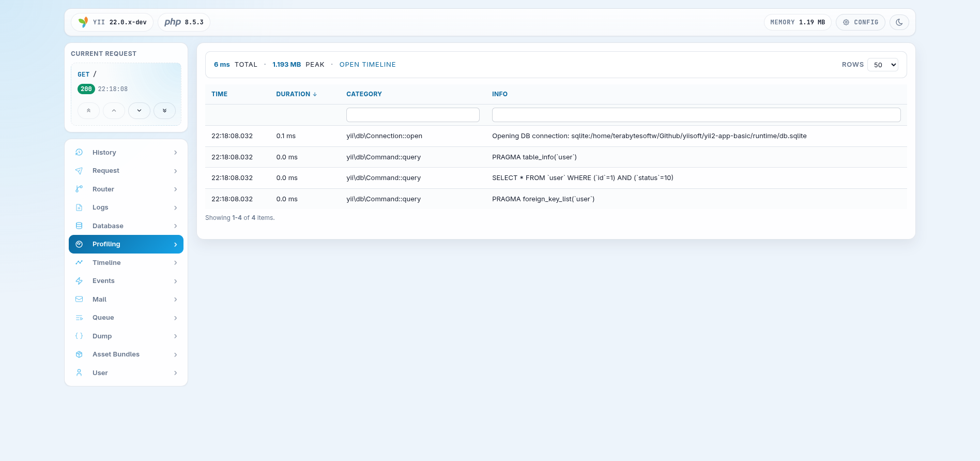Click the Router branch icon

tap(79, 189)
